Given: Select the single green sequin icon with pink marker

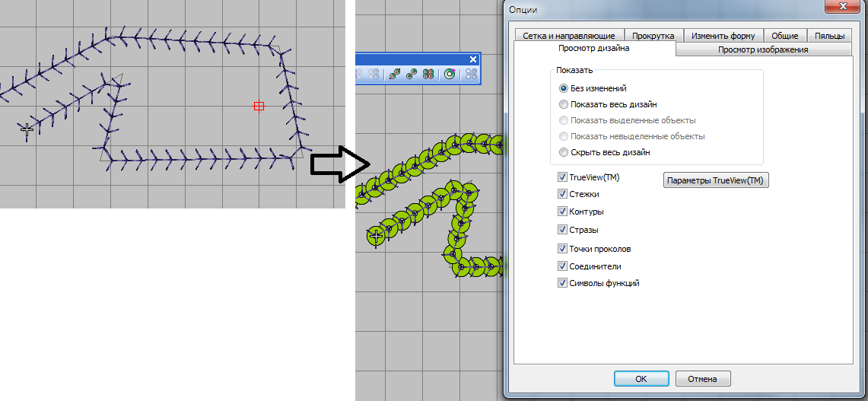Looking at the screenshot, I should point(450,74).
